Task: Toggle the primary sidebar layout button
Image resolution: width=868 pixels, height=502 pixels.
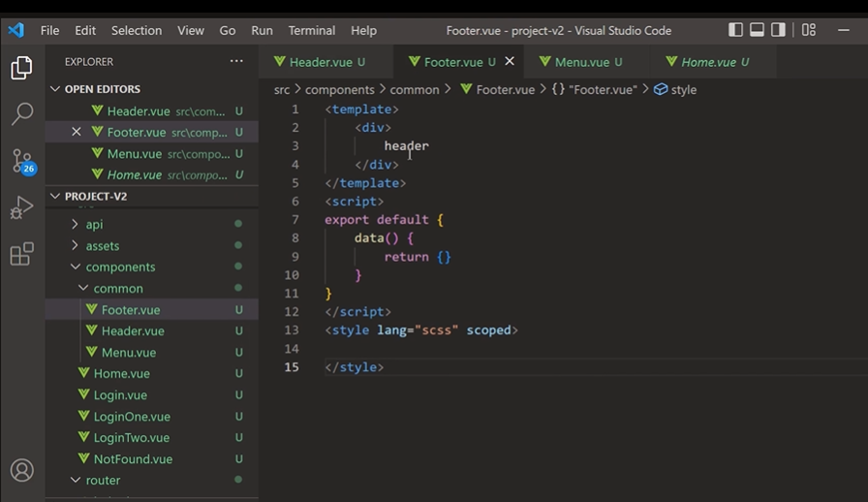Action: click(736, 30)
